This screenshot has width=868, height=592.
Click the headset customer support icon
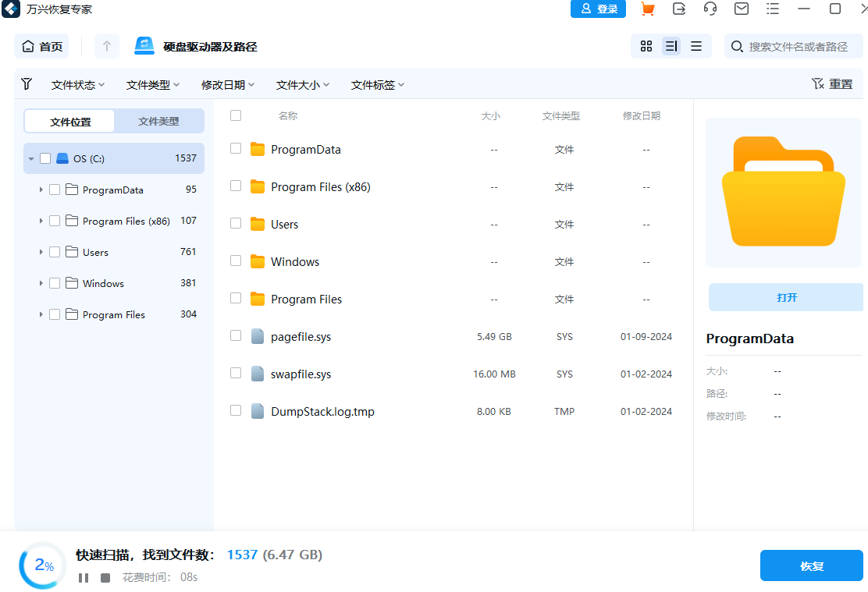[710, 9]
